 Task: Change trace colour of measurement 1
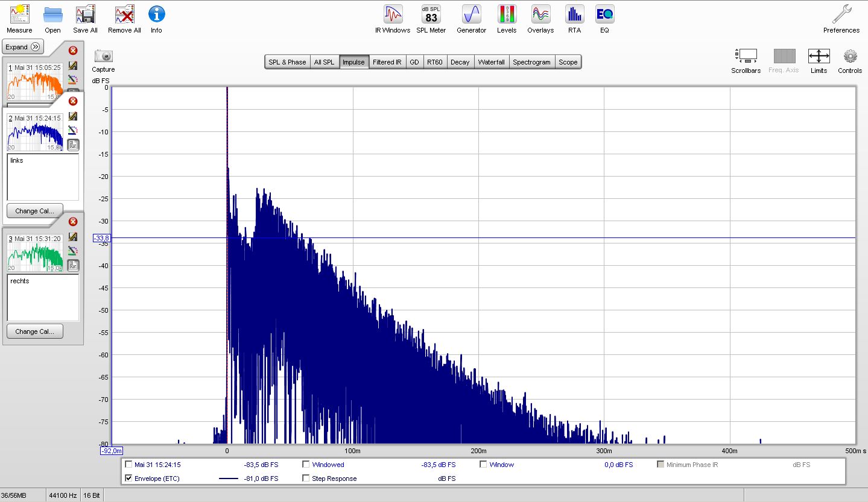(73, 79)
